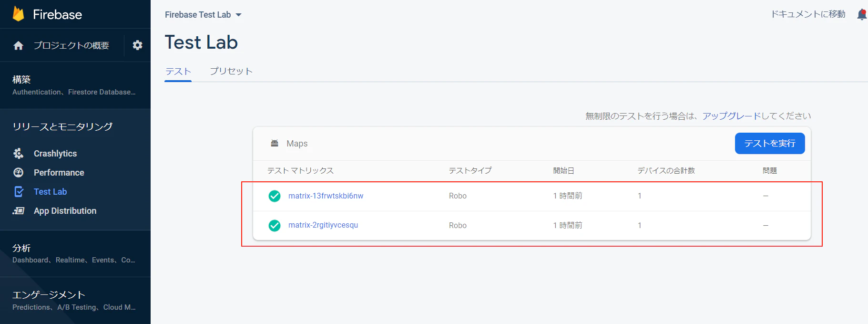Click Robo in matrix-2rgitiyvcesqu row
Image resolution: width=868 pixels, height=324 pixels.
[x=458, y=225]
